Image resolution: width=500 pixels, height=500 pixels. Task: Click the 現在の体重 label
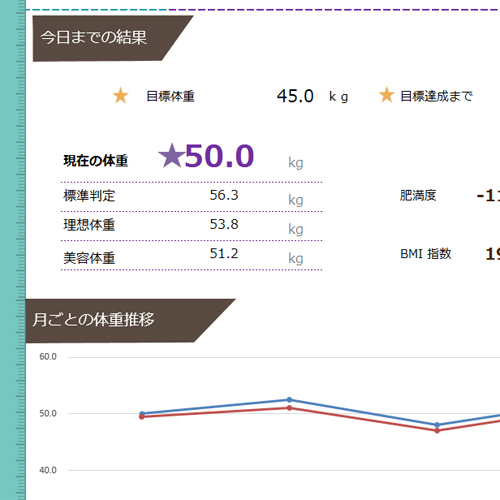click(96, 161)
